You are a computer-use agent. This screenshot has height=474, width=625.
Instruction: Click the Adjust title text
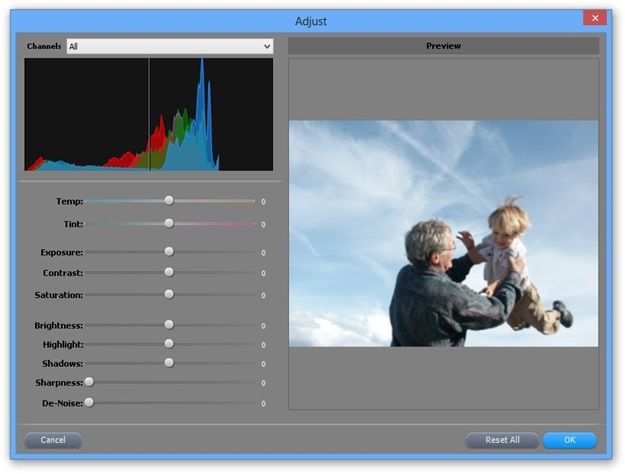coord(311,21)
